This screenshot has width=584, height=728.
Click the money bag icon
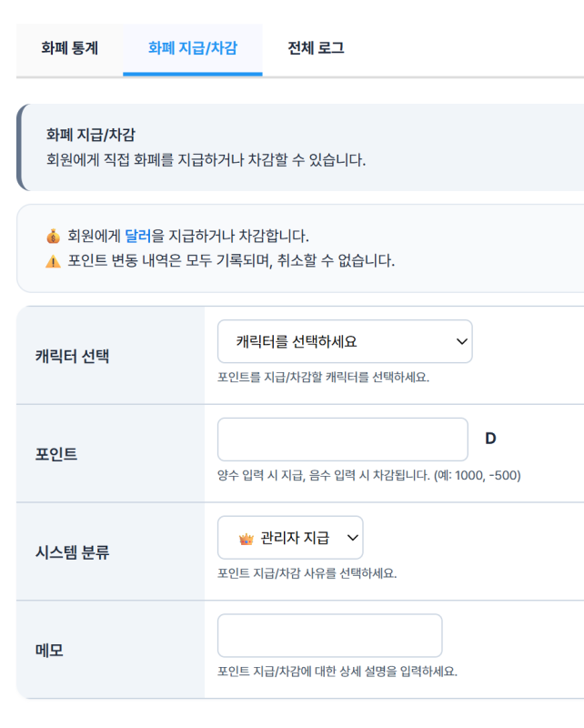[53, 237]
